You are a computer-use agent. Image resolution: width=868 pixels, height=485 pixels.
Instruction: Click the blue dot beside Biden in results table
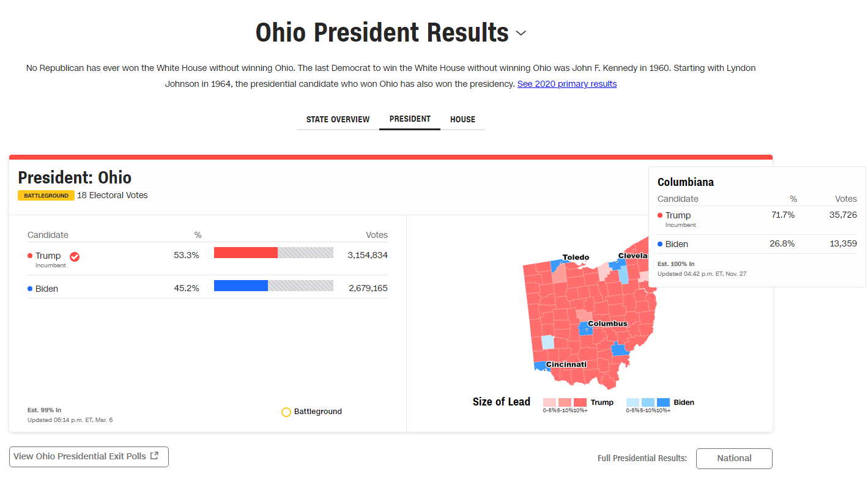[x=30, y=288]
